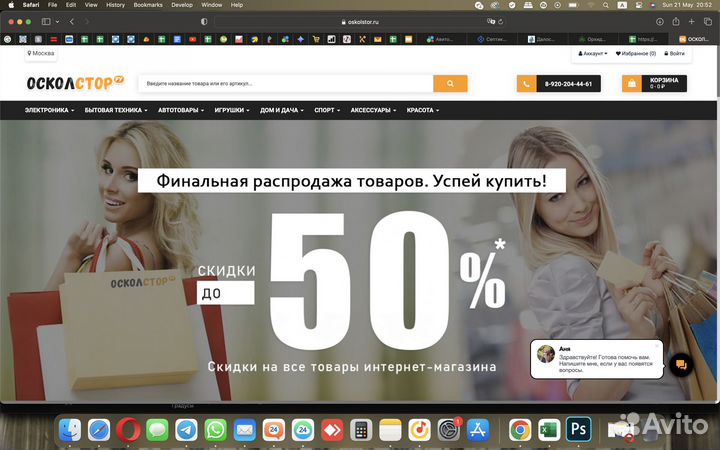The width and height of the screenshot is (720, 450).
Task: Switch to the Орхид browser tab
Action: coord(594,39)
